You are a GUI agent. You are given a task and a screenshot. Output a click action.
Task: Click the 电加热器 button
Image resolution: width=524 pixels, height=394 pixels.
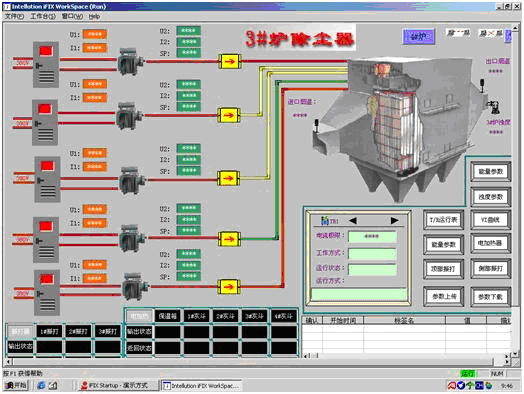tap(491, 243)
